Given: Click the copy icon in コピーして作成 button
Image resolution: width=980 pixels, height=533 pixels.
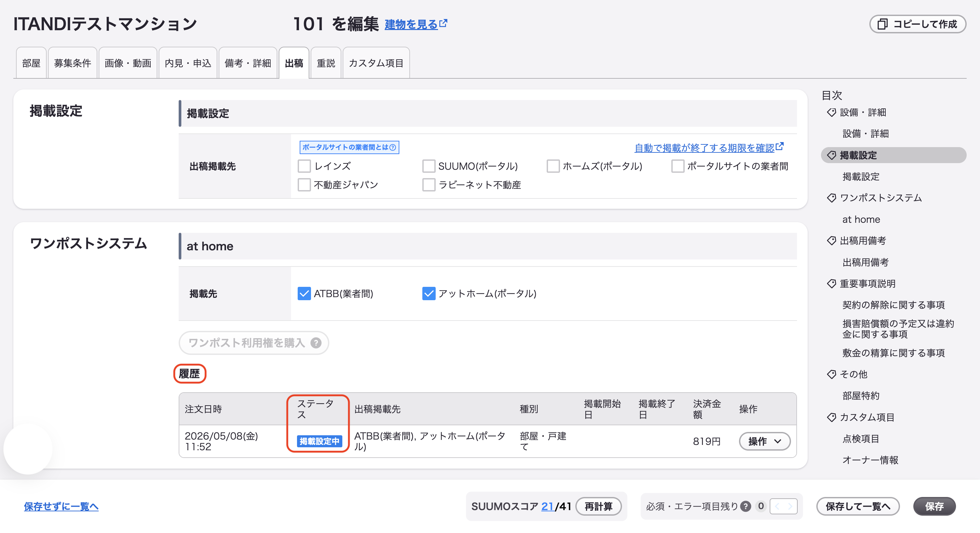Looking at the screenshot, I should click(882, 24).
